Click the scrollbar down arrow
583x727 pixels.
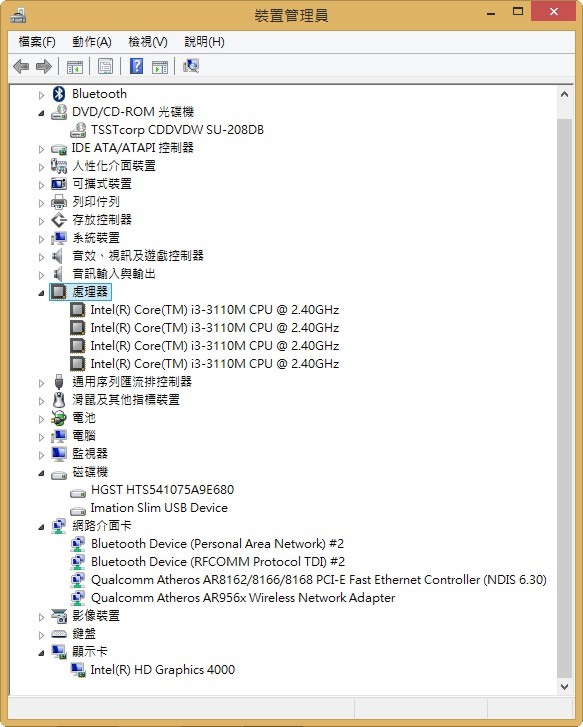click(564, 687)
